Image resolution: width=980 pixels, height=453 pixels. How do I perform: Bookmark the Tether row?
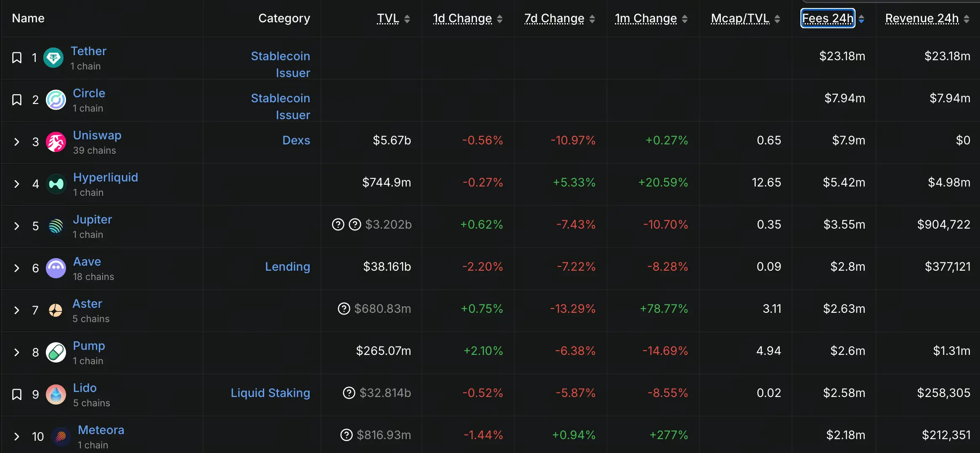coord(17,58)
